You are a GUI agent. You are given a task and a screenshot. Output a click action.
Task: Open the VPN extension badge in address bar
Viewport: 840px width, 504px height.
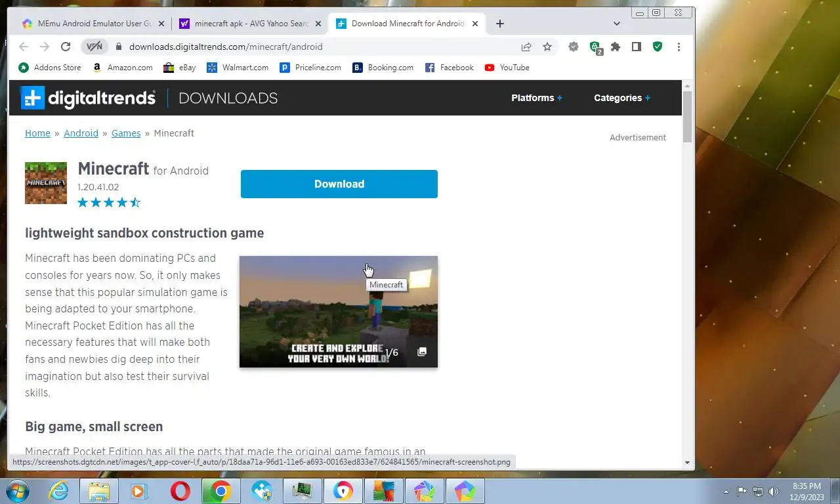point(94,47)
